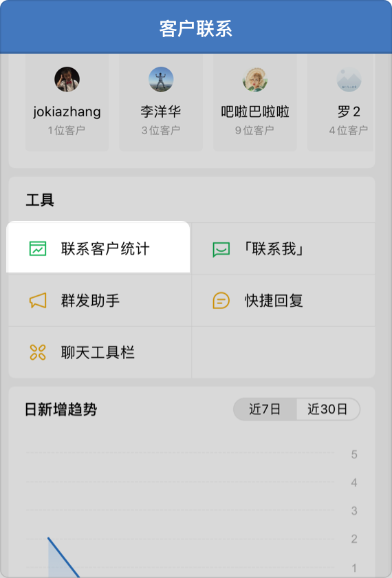
Task: Tap the 「联系我」 chat bubble icon
Action: tap(221, 250)
